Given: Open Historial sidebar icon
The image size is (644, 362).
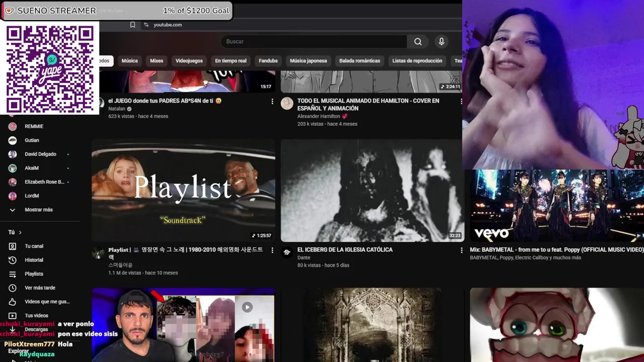Looking at the screenshot, I should [x=13, y=260].
